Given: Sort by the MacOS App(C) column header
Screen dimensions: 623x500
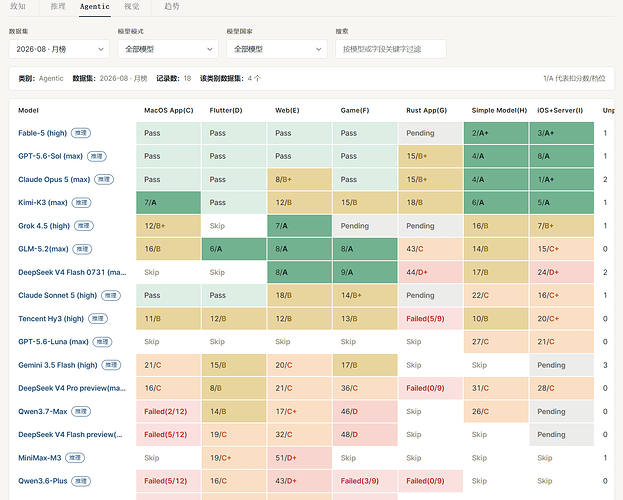Looking at the screenshot, I should [x=168, y=110].
